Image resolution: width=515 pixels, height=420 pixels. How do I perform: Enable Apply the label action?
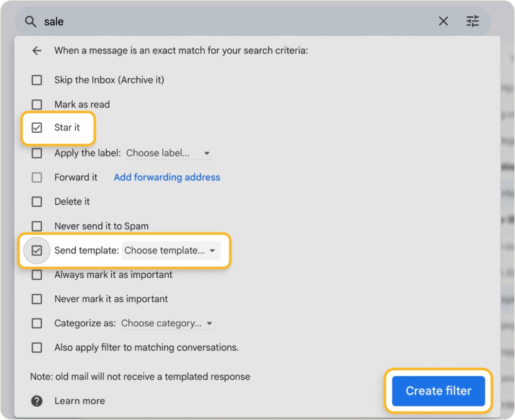pyautogui.click(x=36, y=153)
